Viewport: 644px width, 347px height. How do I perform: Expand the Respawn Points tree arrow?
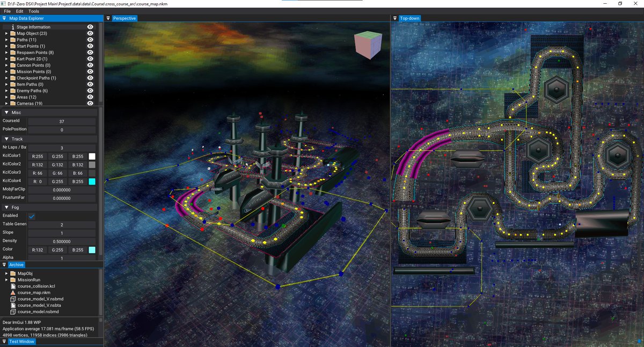click(6, 53)
